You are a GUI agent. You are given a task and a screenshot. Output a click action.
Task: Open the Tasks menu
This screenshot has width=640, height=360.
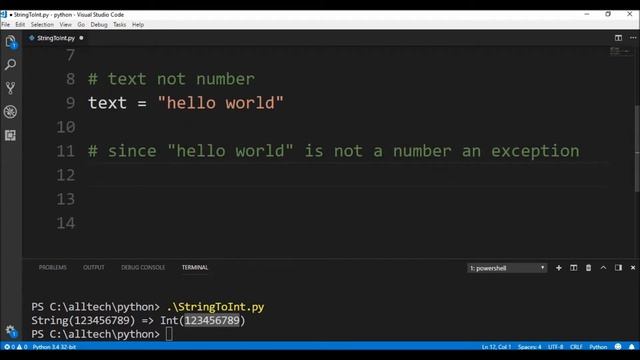tap(120, 24)
